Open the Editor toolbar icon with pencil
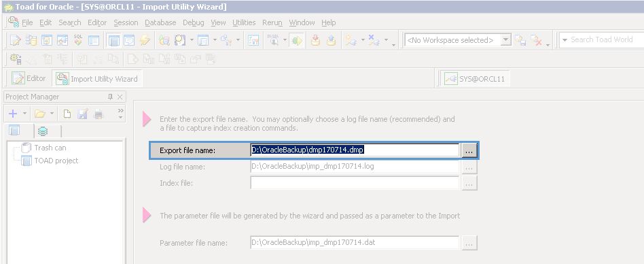Viewport: 644px width, 264px height. tap(16, 40)
